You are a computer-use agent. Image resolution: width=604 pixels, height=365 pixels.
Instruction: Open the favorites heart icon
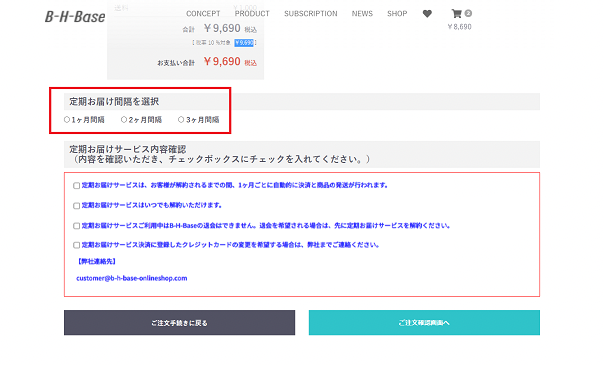[x=427, y=14]
